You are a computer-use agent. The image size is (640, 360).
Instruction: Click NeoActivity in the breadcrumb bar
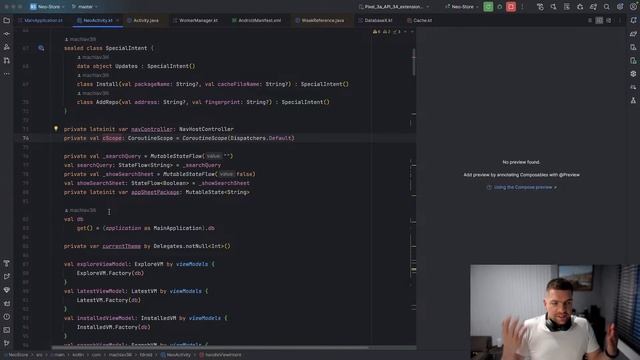click(x=176, y=355)
